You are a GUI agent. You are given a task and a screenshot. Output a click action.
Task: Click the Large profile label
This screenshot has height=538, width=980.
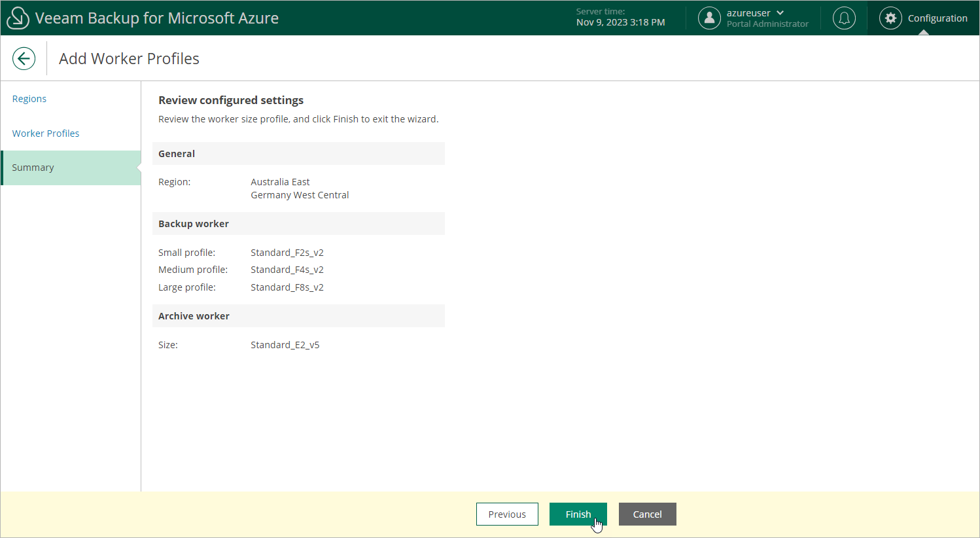[x=186, y=287]
